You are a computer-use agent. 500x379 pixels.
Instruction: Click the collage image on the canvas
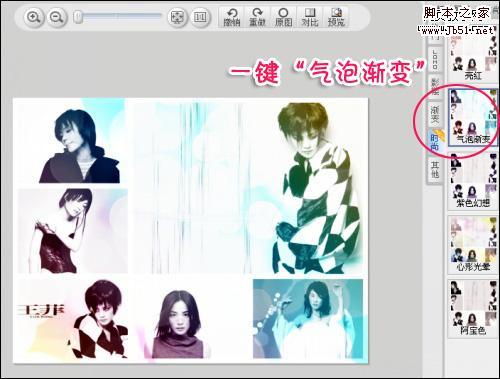[x=190, y=230]
